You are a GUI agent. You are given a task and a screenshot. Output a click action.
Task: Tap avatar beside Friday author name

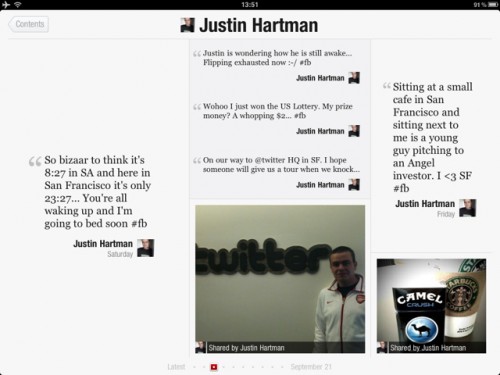[x=468, y=208]
